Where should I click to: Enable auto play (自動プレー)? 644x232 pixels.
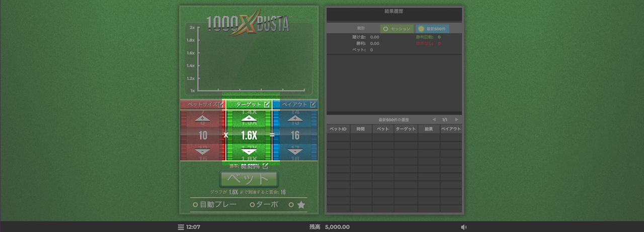click(x=215, y=205)
